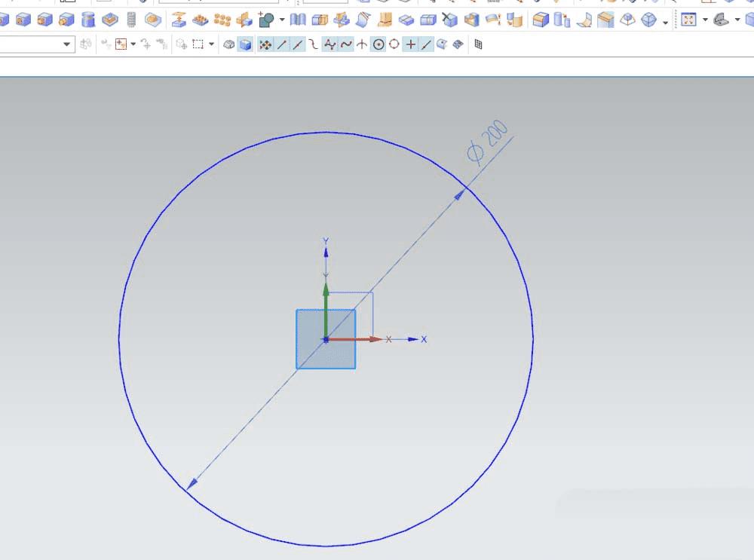
Task: Expand the combine bodies dropdown arrow
Action: coord(282,20)
